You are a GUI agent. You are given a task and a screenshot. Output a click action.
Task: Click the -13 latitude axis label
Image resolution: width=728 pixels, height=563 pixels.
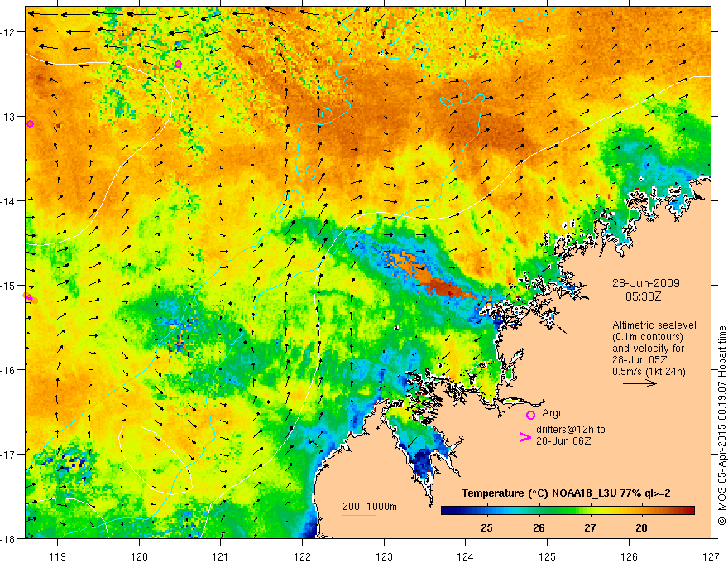(x=9, y=117)
